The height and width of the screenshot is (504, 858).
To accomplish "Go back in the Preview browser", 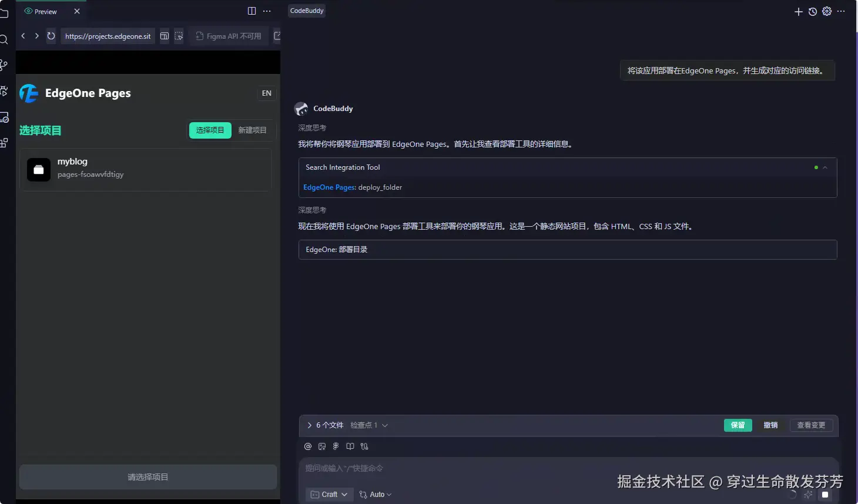I will (23, 36).
